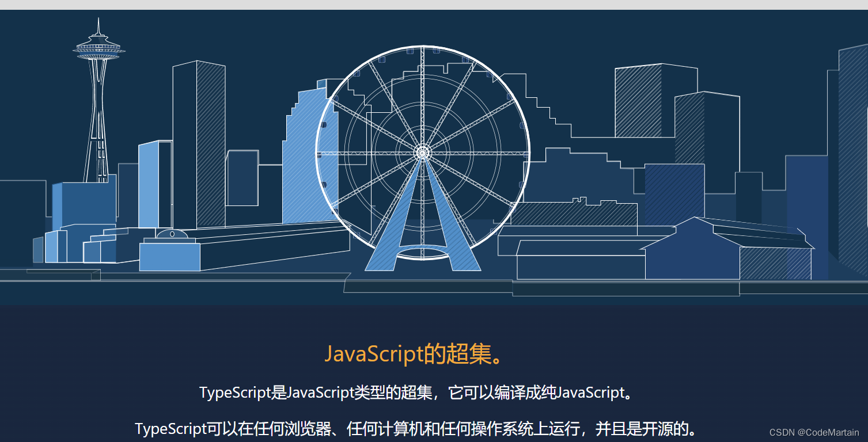Screen dimensions: 868x442
Task: Click the sentence starting "TypeScript是JavaScript类型的超集"
Action: (417, 393)
